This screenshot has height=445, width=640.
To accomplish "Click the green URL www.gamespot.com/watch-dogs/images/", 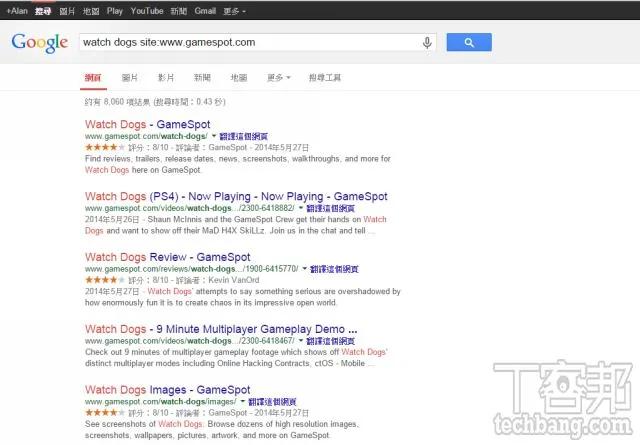I will [161, 401].
